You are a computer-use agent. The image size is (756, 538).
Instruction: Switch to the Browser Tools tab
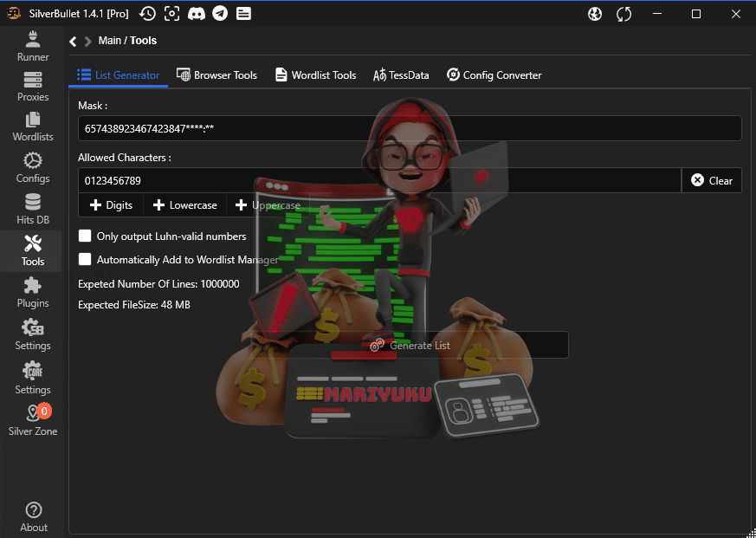pyautogui.click(x=216, y=75)
